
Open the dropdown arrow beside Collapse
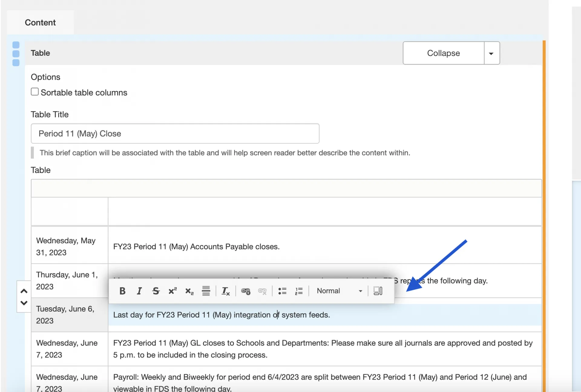pyautogui.click(x=492, y=53)
